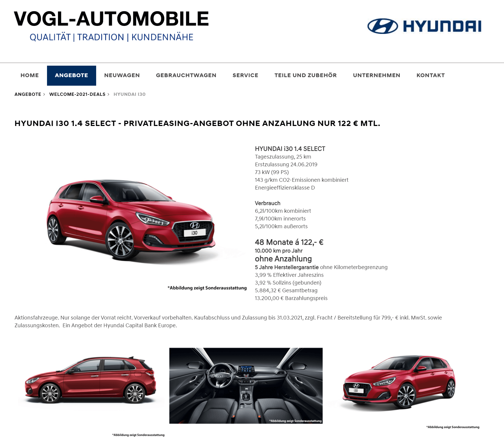
Task: Click '5 Jahre Herstellergarantie' text
Action: click(287, 267)
